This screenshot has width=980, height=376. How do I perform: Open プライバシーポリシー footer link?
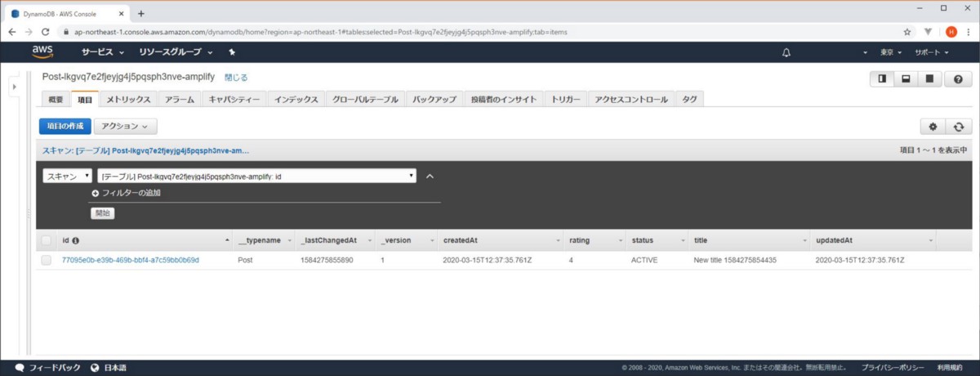pos(893,368)
